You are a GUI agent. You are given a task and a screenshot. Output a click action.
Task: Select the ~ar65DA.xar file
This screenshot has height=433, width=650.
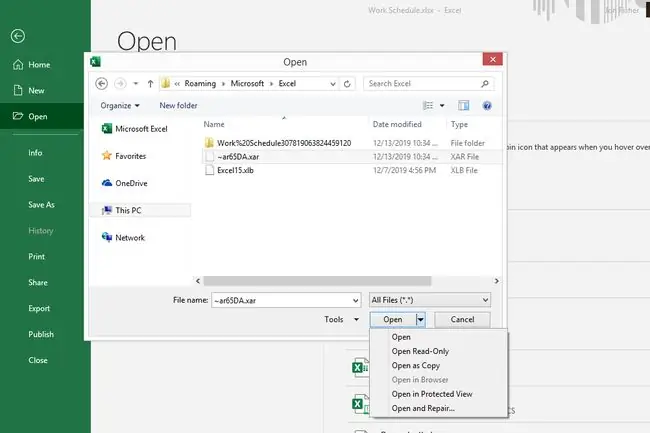coord(352,157)
